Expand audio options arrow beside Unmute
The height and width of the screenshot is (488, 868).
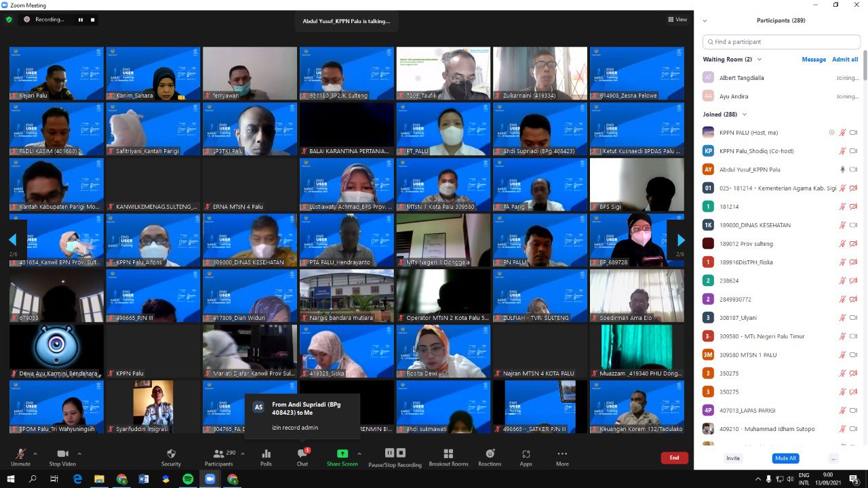point(35,453)
